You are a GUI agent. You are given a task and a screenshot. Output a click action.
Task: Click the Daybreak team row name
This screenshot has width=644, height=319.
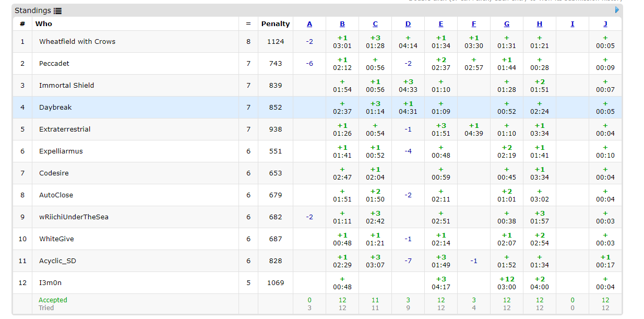[55, 108]
